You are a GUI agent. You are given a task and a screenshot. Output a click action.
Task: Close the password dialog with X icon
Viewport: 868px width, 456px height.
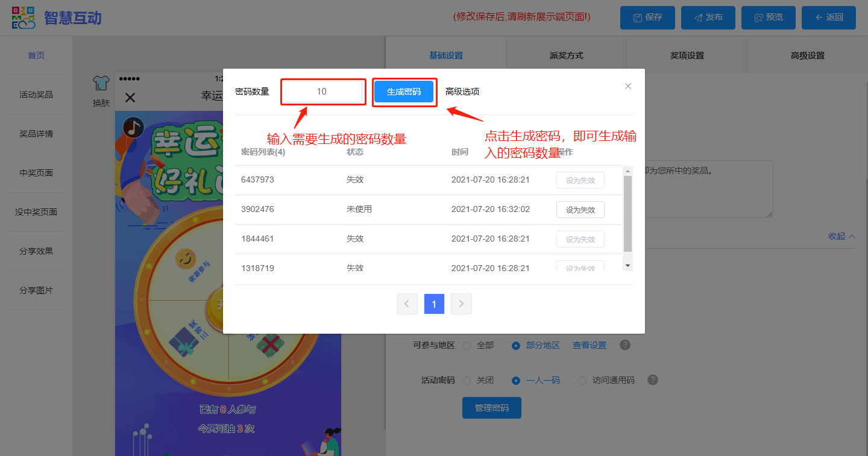[628, 86]
